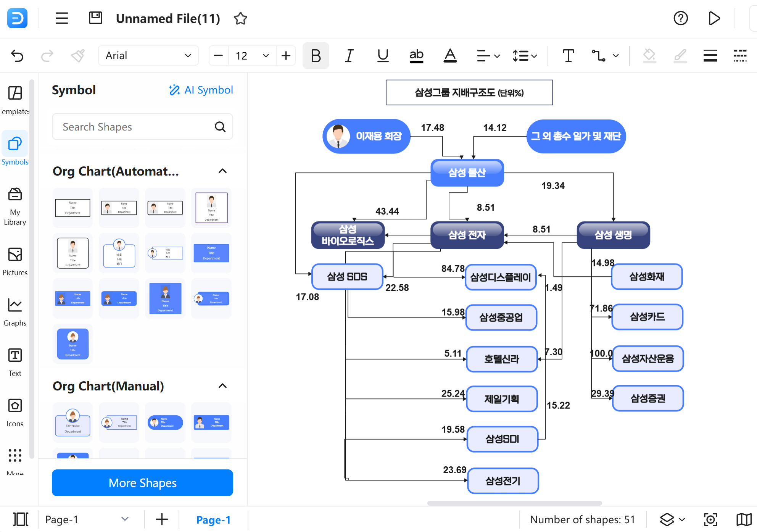The height and width of the screenshot is (532, 757).
Task: Click the horizontal canvas scrollbar
Action: [514, 503]
